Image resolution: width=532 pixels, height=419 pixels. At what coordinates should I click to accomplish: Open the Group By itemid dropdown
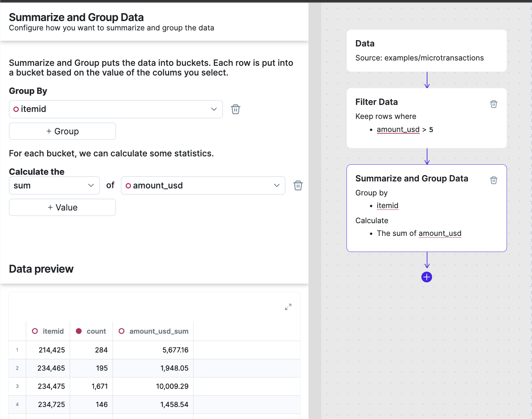(116, 109)
